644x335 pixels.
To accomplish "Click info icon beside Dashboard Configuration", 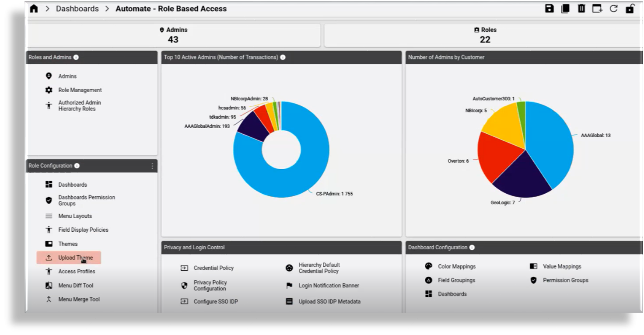I will (472, 248).
